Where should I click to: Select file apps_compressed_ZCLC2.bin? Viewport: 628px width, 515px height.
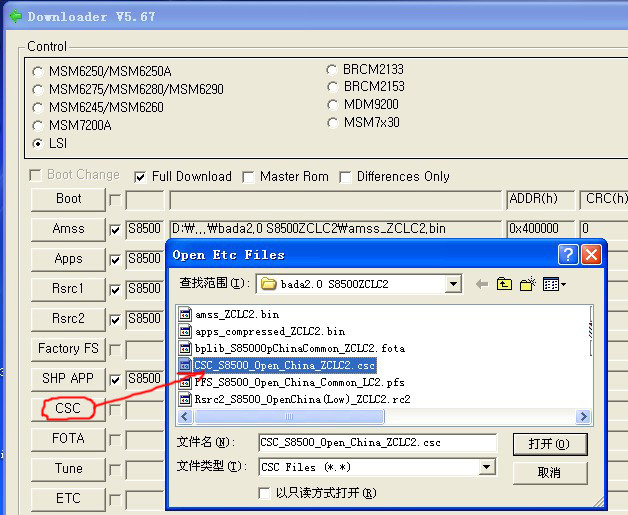coord(270,332)
